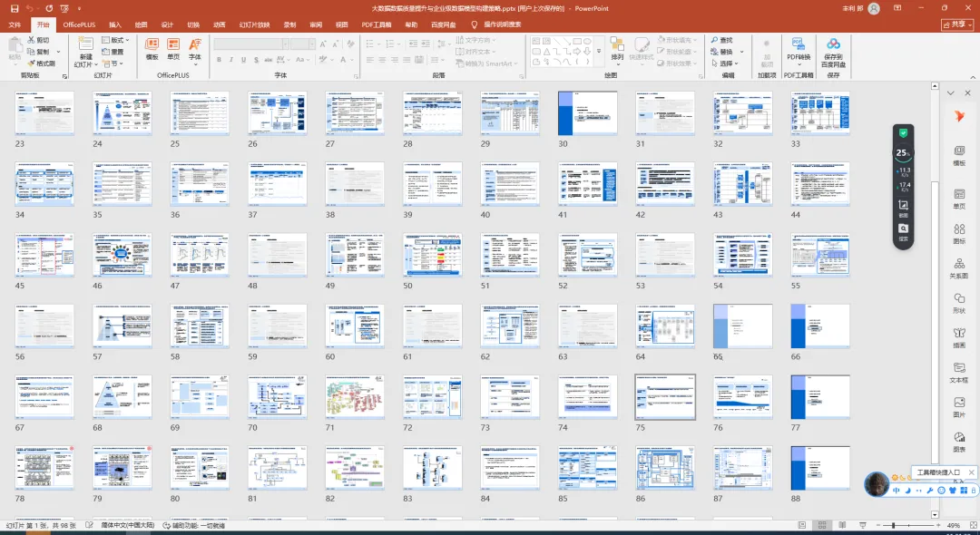Image resolution: width=980 pixels, height=535 pixels.
Task: Click search (搜索) on floating widget
Action: [903, 232]
